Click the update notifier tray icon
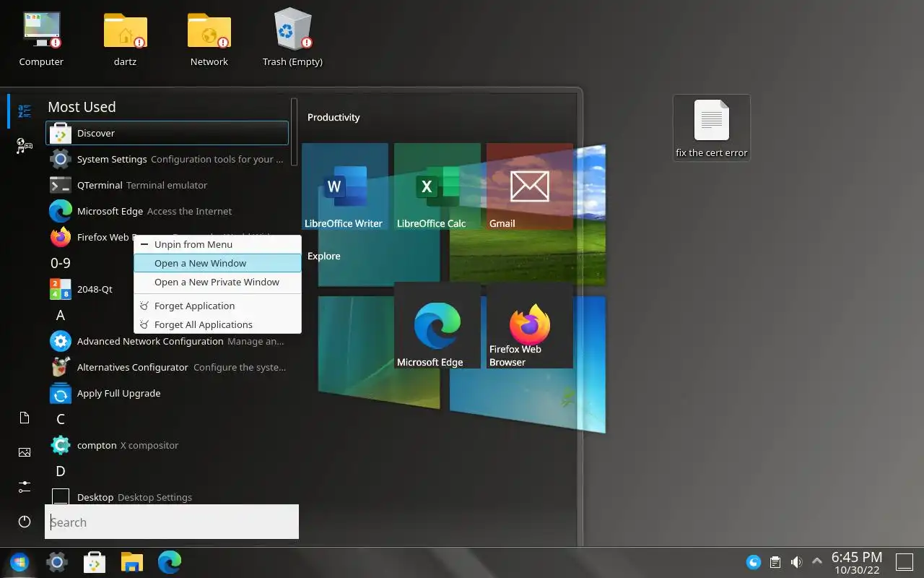 754,562
